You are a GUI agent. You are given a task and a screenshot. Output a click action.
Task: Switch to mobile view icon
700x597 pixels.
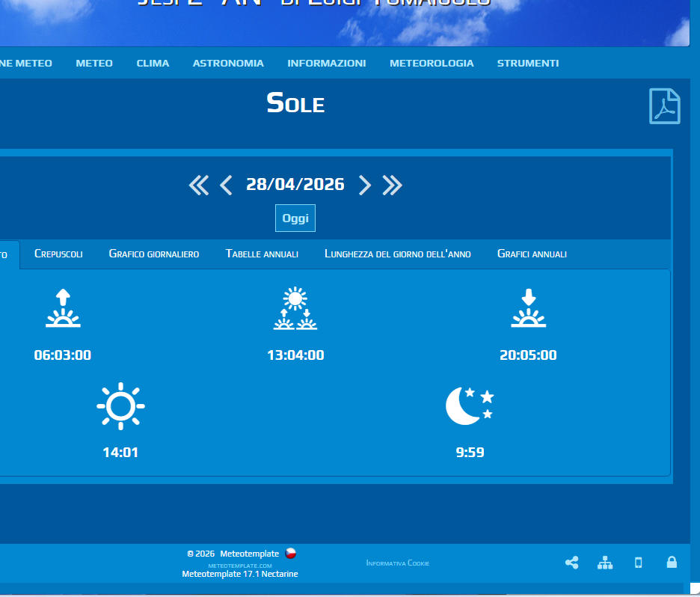[638, 563]
